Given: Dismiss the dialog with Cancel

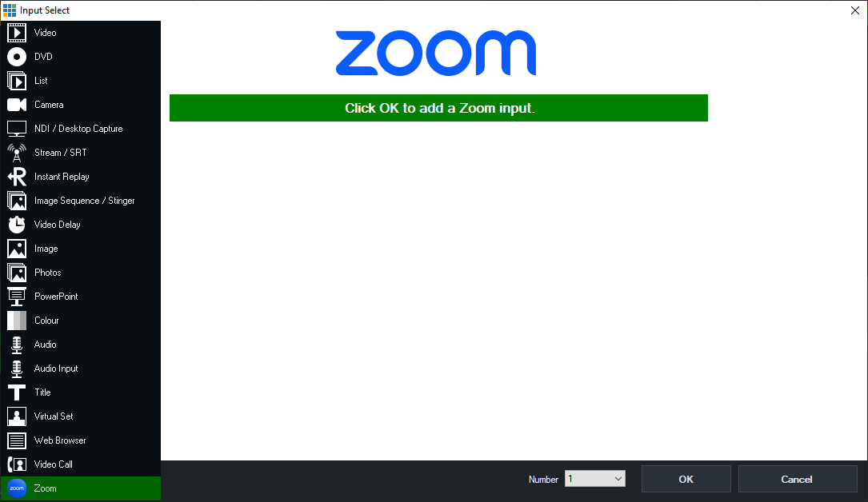Looking at the screenshot, I should coord(797,479).
